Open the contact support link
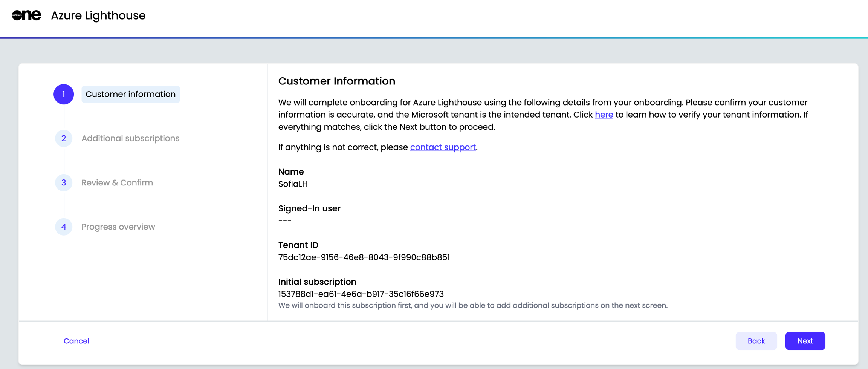The width and height of the screenshot is (868, 369). pyautogui.click(x=443, y=147)
